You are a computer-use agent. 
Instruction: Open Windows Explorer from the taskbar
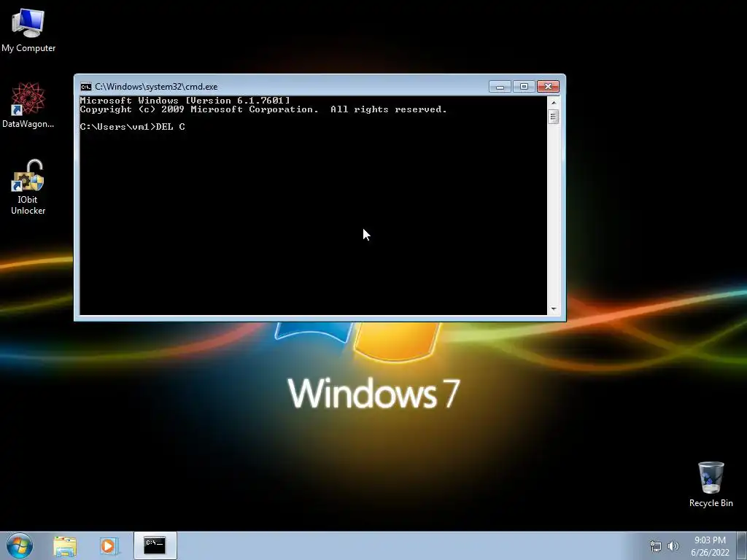pos(65,546)
